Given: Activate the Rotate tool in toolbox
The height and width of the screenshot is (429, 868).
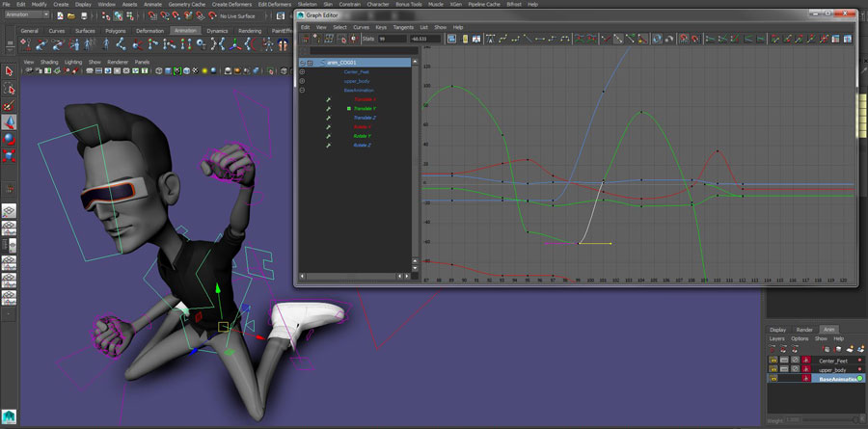Looking at the screenshot, I should 9,139.
